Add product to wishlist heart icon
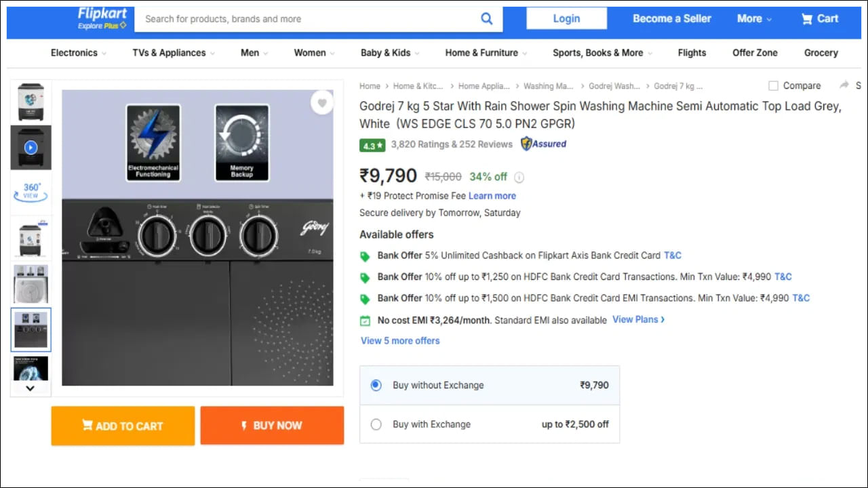The image size is (868, 488). [x=322, y=103]
